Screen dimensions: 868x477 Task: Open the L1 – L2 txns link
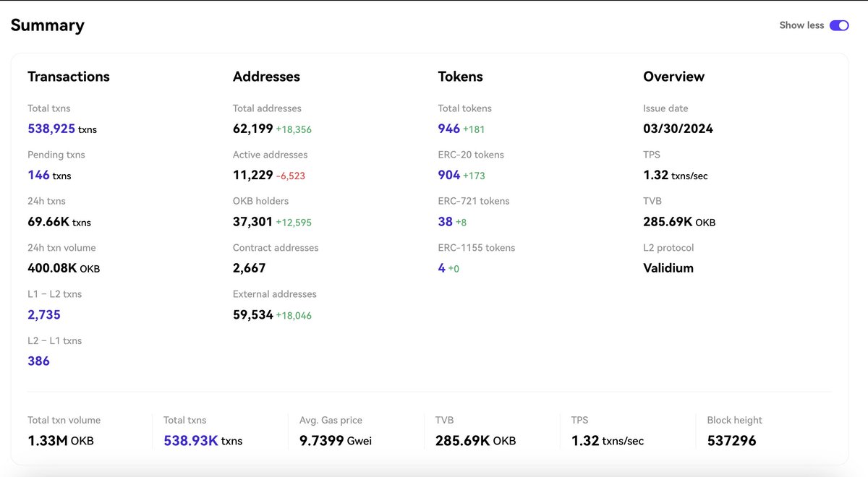point(43,314)
